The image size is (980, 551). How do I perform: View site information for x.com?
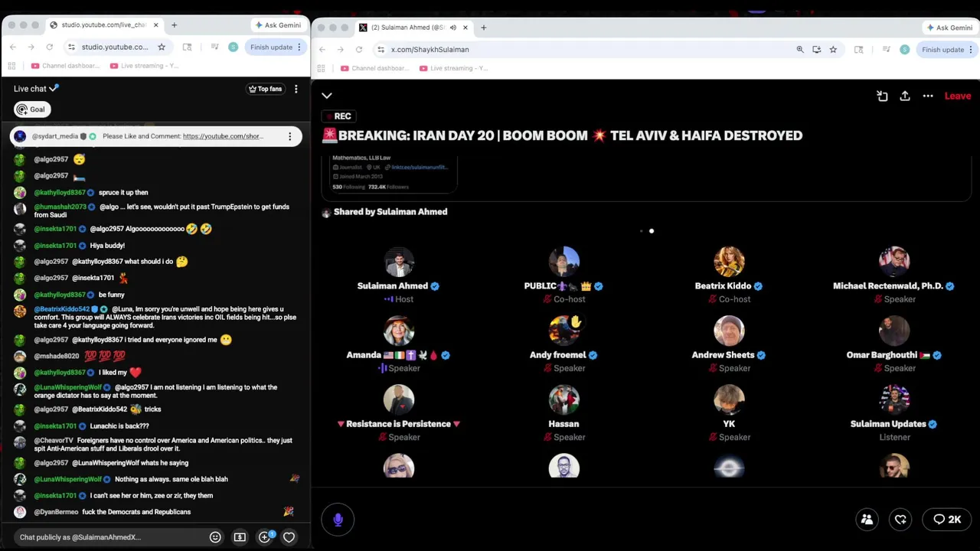381,50
